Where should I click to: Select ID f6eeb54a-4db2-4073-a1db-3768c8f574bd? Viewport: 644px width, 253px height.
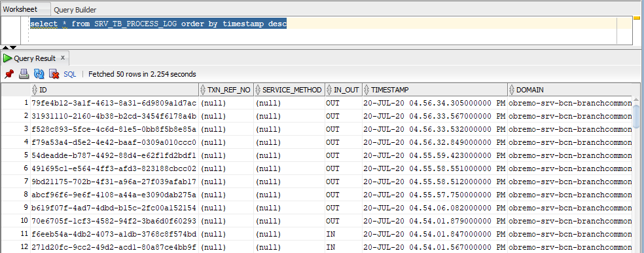(114, 235)
